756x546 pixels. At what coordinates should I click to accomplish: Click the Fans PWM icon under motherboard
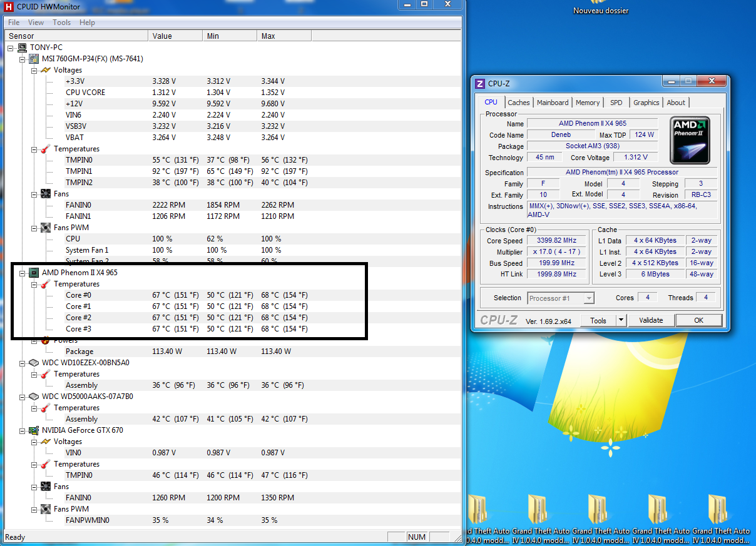(46, 228)
